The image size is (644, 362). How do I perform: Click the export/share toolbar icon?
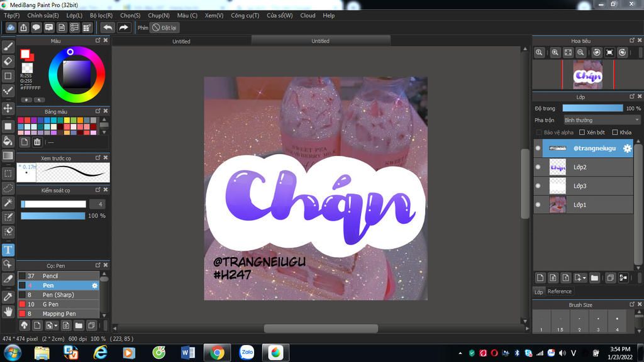[x=23, y=28]
